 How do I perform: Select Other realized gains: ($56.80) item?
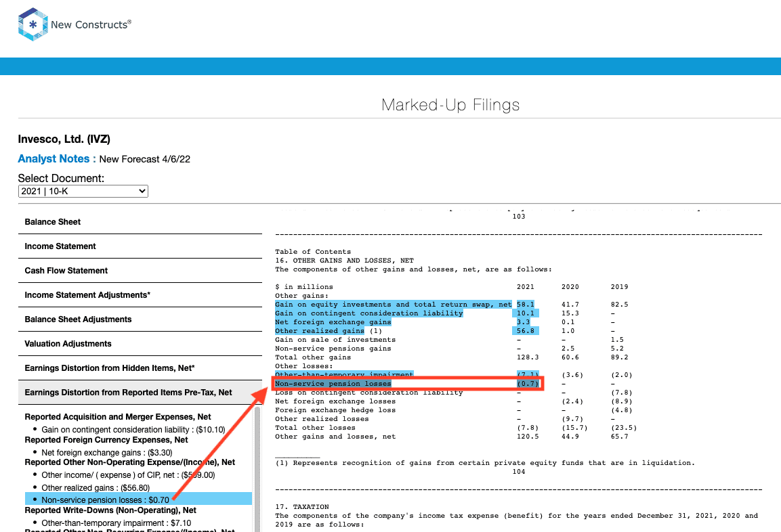pos(95,488)
